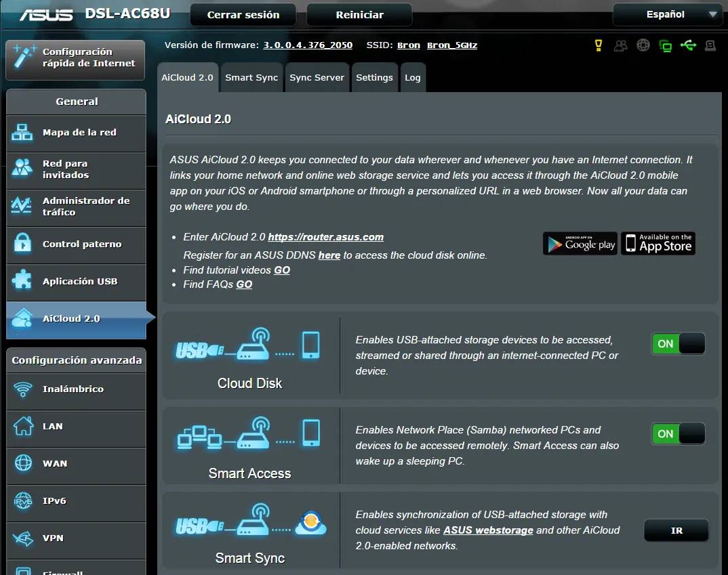Check internet status via the globe icon
The width and height of the screenshot is (728, 575).
(x=643, y=44)
